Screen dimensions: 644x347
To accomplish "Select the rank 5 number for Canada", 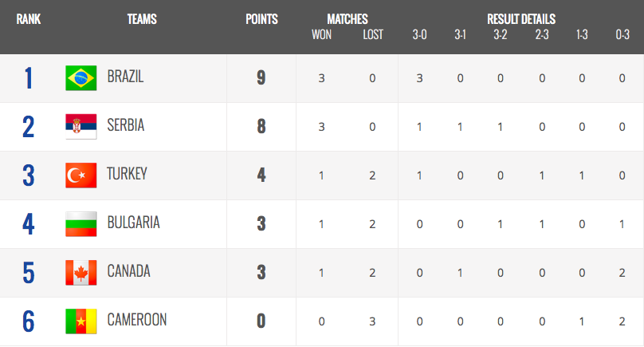I will pos(29,273).
